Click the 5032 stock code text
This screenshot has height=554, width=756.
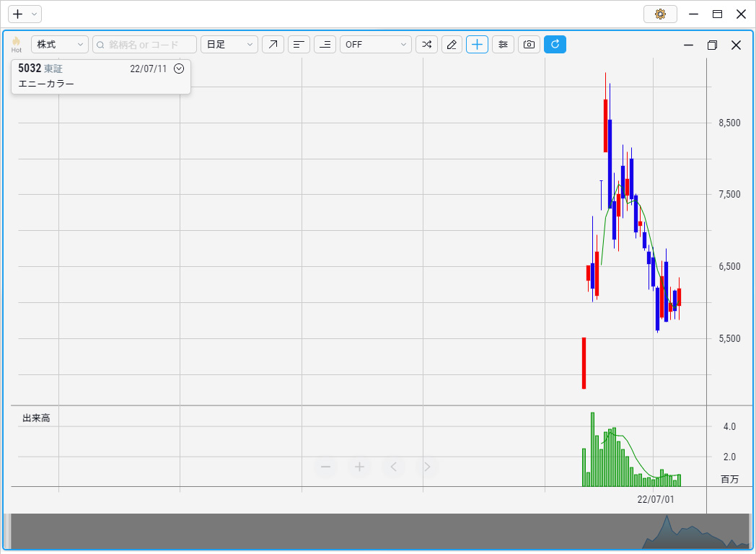tap(30, 69)
